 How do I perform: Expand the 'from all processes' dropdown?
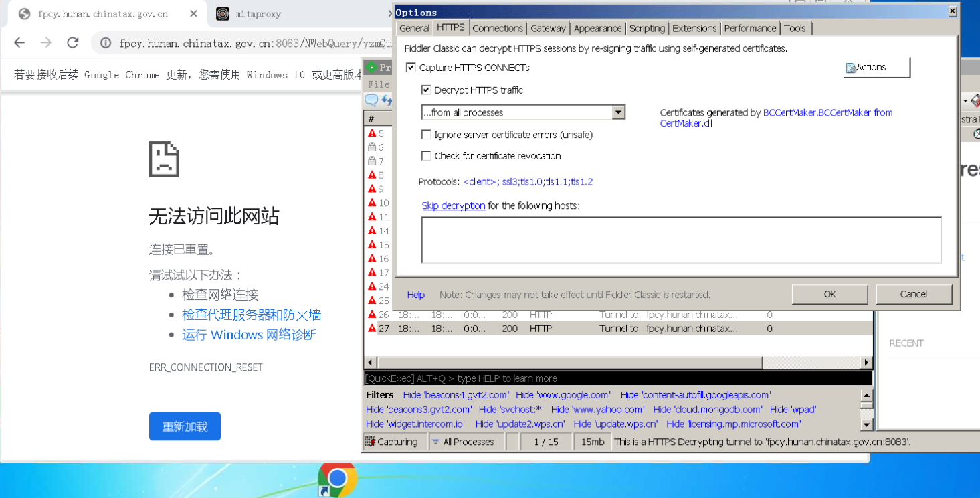point(619,112)
